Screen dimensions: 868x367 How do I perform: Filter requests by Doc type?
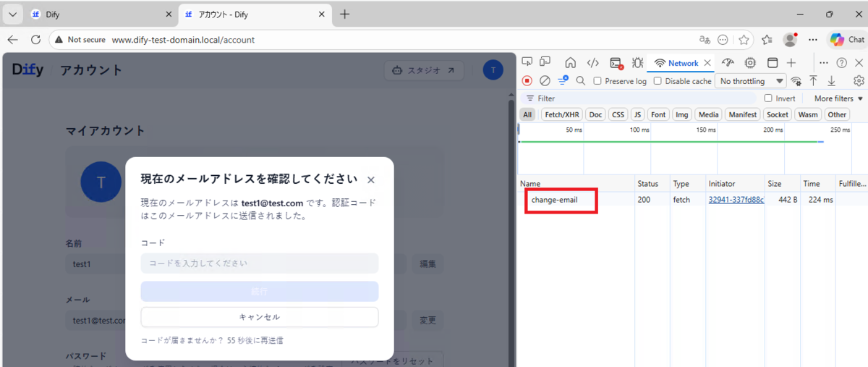pos(595,114)
